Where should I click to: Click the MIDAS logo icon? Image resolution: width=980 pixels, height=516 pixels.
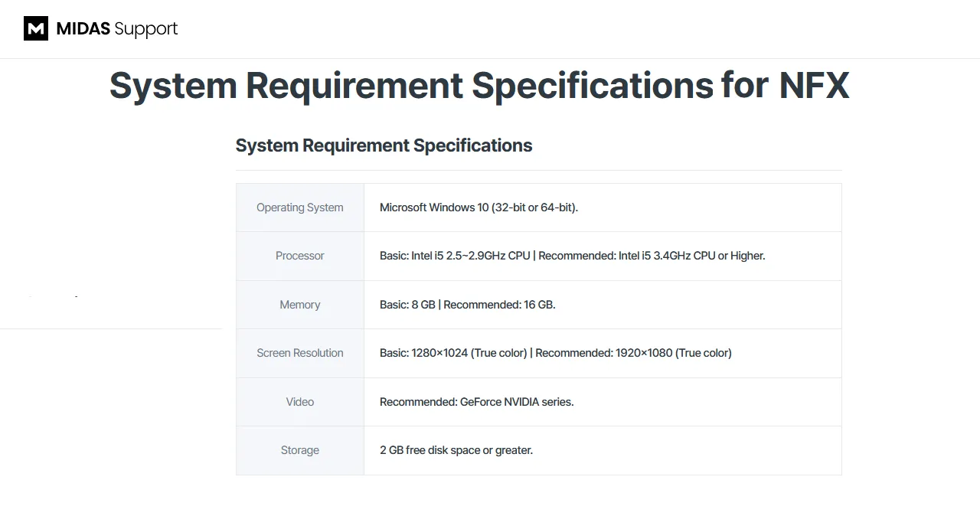pos(36,29)
